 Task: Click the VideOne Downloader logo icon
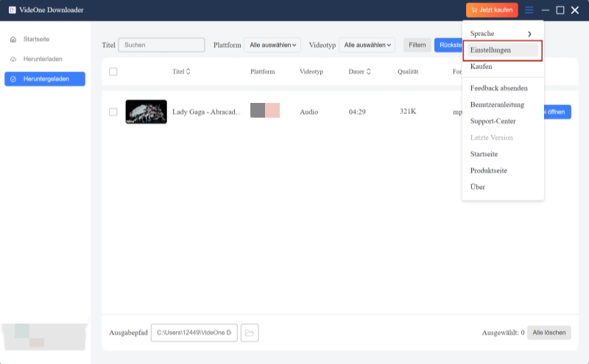click(12, 10)
